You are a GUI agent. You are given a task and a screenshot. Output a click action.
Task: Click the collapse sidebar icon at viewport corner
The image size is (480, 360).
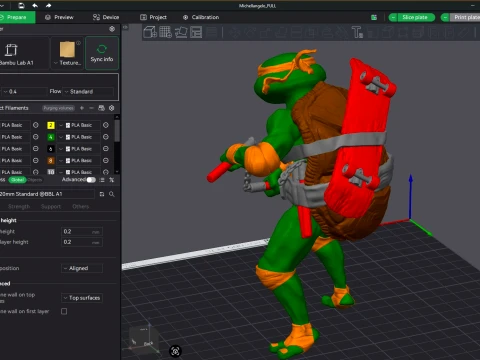click(125, 27)
